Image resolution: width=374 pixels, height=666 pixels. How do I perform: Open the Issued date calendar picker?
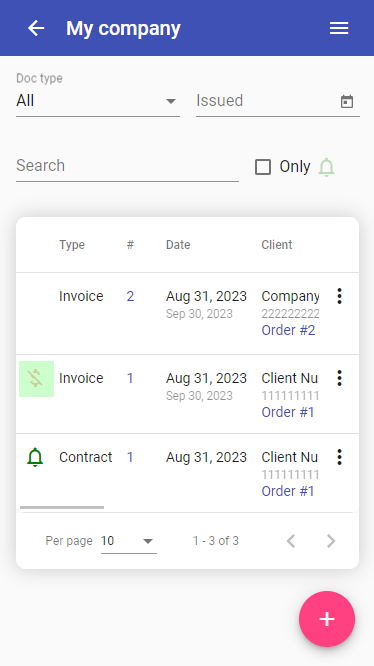[347, 102]
